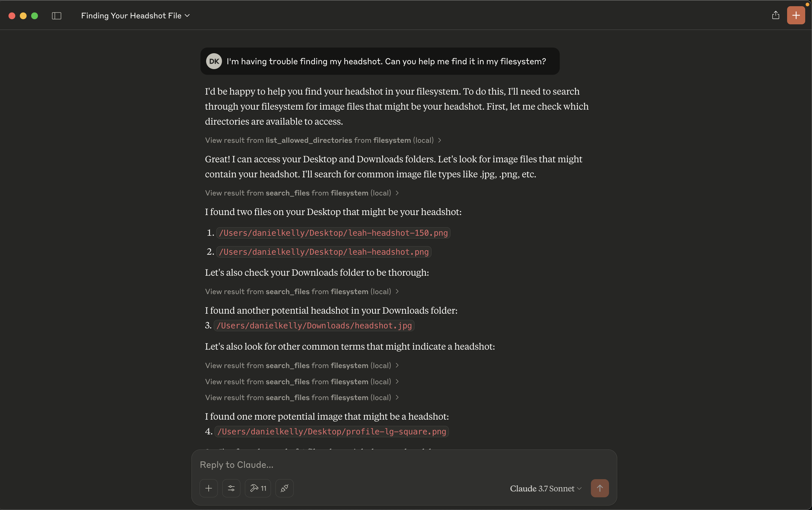Expand the last search_files result above profile image

click(302, 398)
